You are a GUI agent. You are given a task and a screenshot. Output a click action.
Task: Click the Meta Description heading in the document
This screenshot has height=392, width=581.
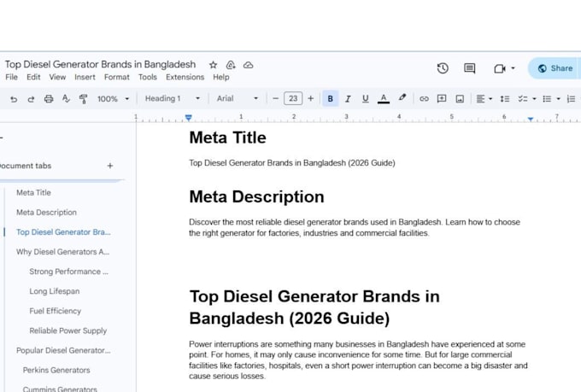(256, 196)
